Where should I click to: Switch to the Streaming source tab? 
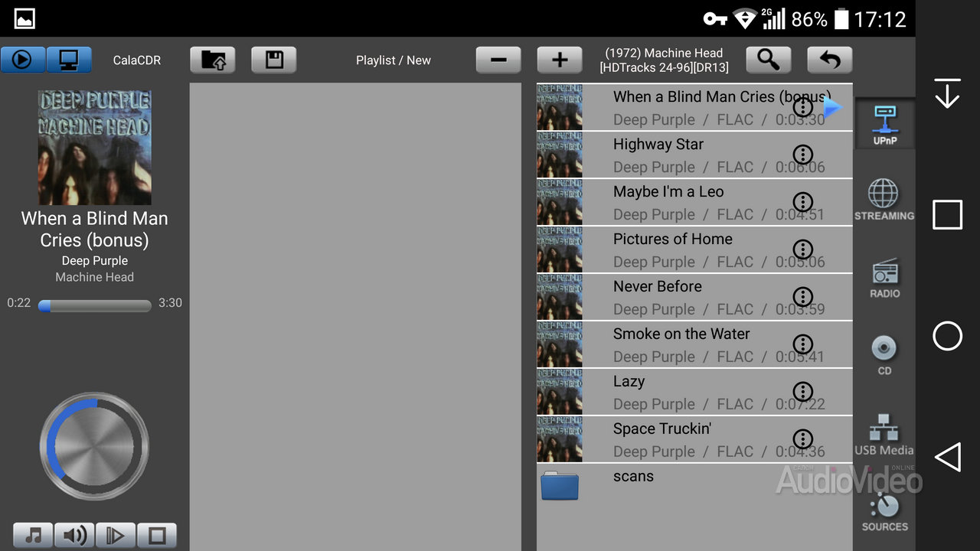[884, 200]
